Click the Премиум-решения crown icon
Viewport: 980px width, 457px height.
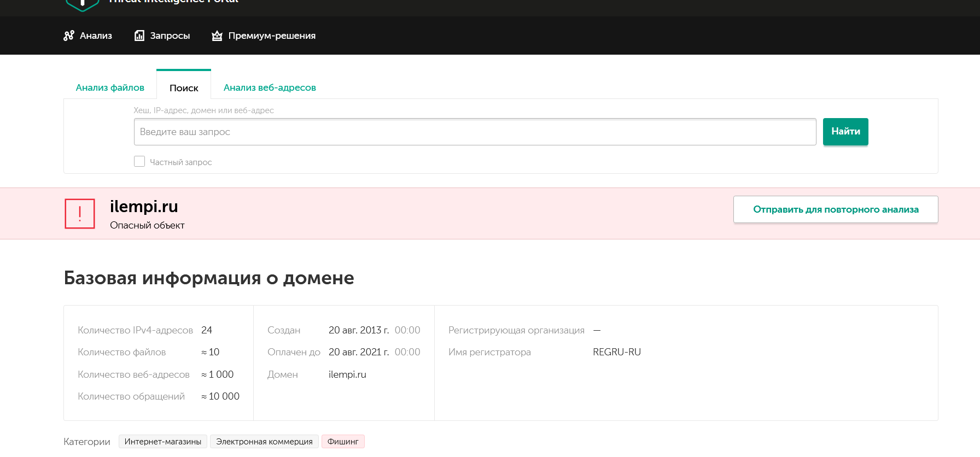pyautogui.click(x=217, y=36)
